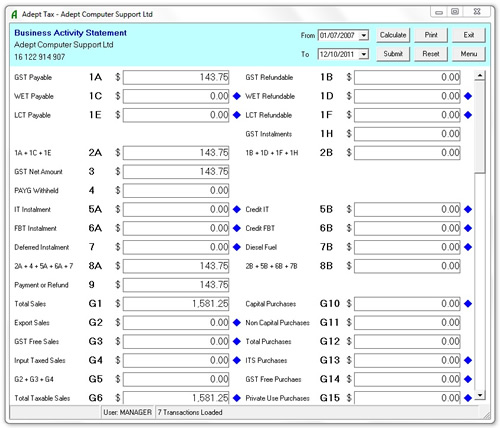The width and height of the screenshot is (500, 428).
Task: Click the Print button
Action: [431, 35]
